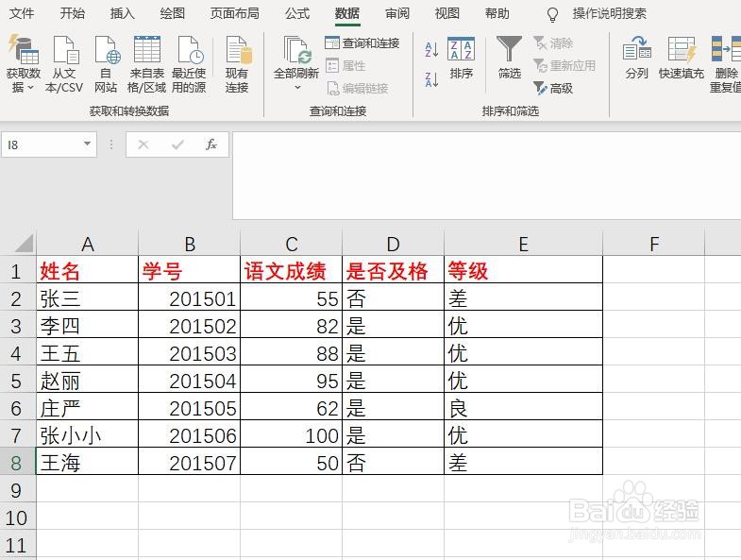The image size is (741, 560).
Task: Click the cell containing 庄严
Action: [x=88, y=407]
